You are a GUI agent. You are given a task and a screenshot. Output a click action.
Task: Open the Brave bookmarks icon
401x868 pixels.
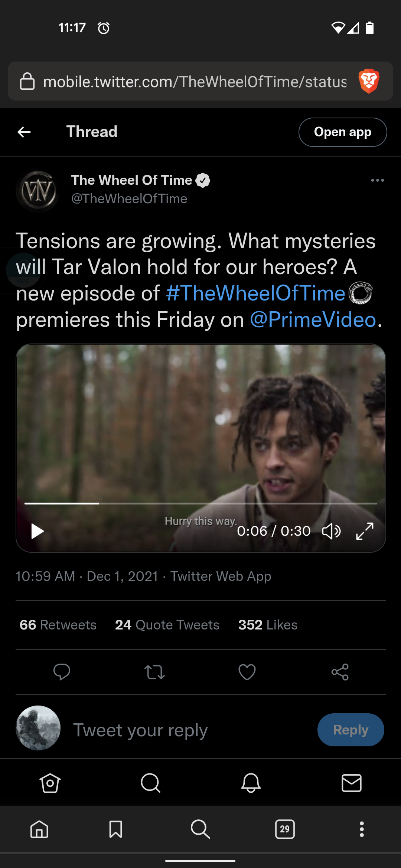click(x=115, y=829)
